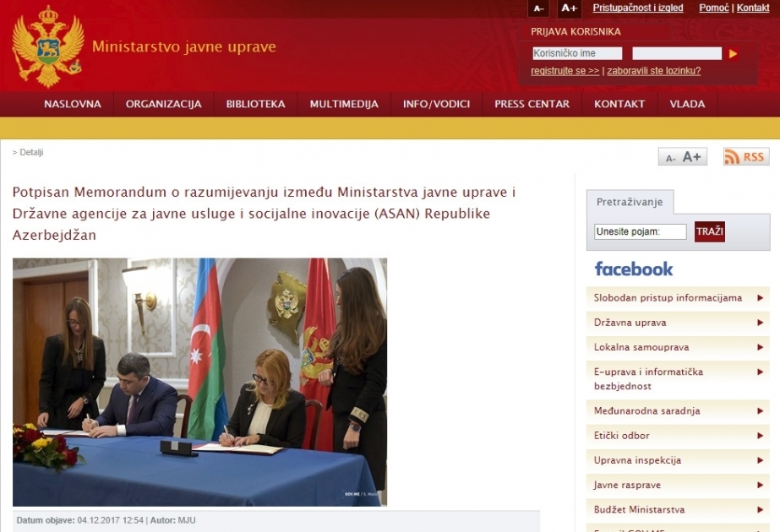Open the BIBLIOTEKA menu
780x532 pixels.
point(256,104)
